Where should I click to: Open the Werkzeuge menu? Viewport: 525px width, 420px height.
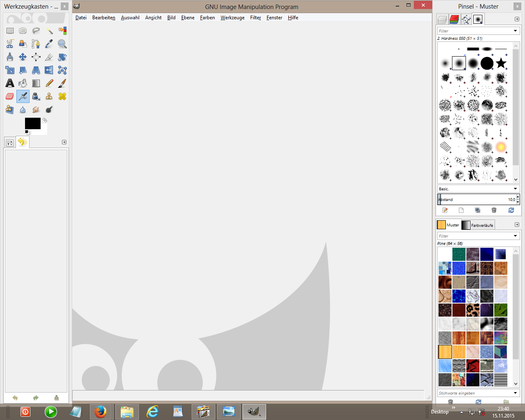coord(232,18)
